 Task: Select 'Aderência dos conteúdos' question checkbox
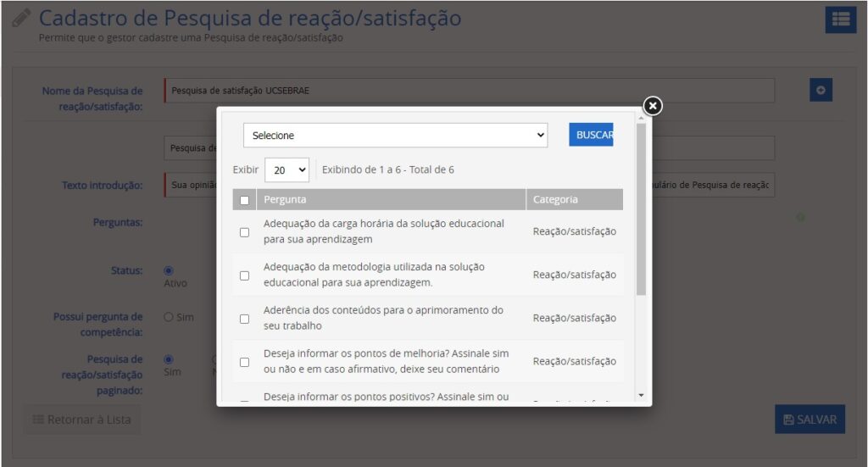245,319
